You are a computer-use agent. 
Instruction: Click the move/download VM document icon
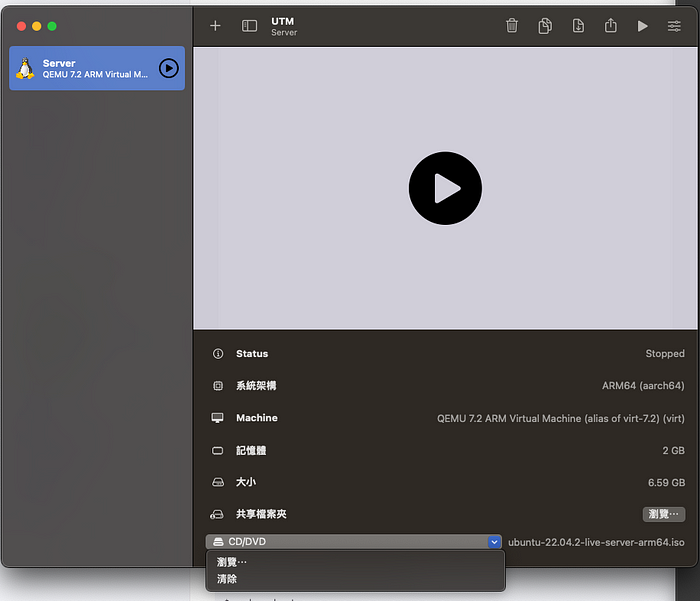pyautogui.click(x=578, y=26)
